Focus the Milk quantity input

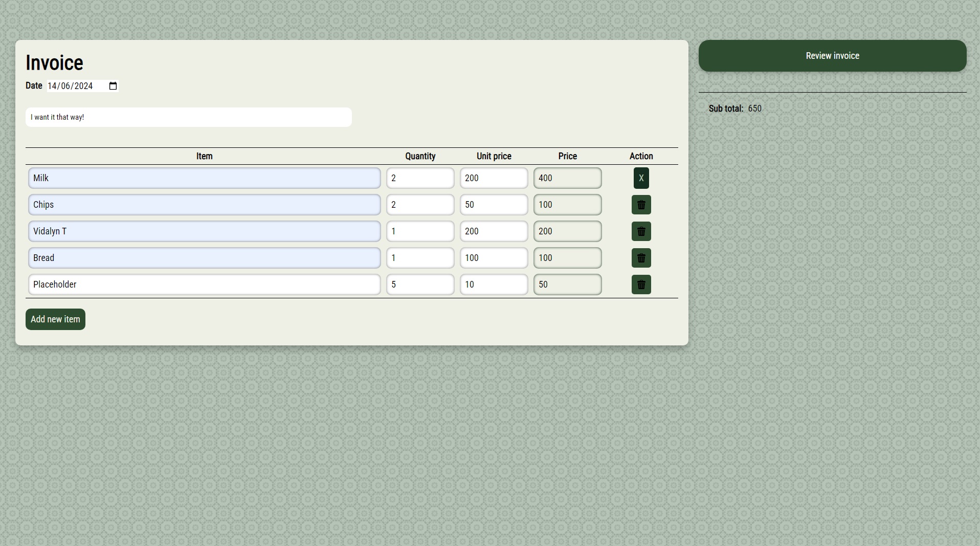(420, 178)
